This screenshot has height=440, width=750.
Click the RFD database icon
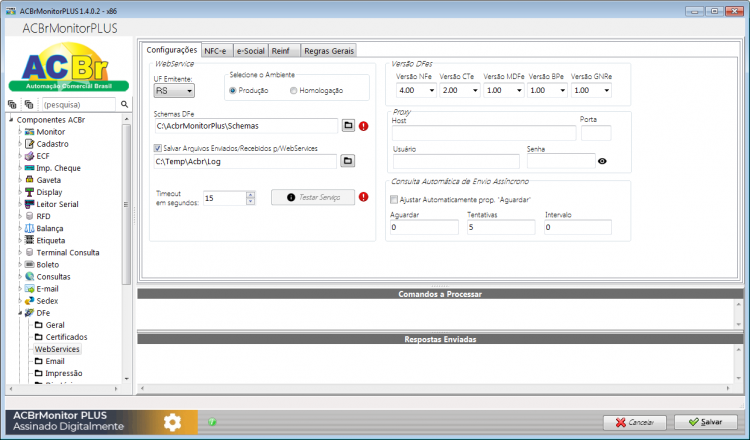(30, 216)
